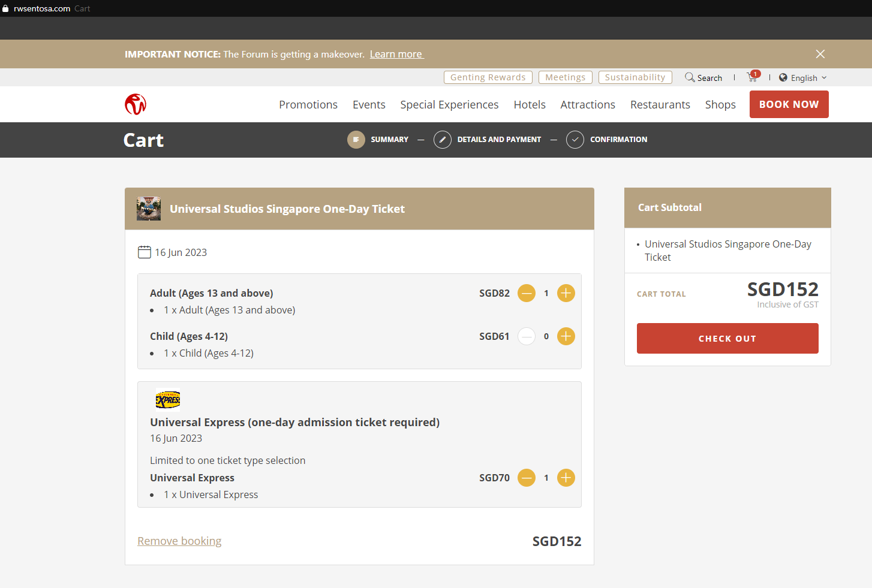Click the DETAILS AND PAYMENT step label
872x588 pixels.
[x=499, y=140]
